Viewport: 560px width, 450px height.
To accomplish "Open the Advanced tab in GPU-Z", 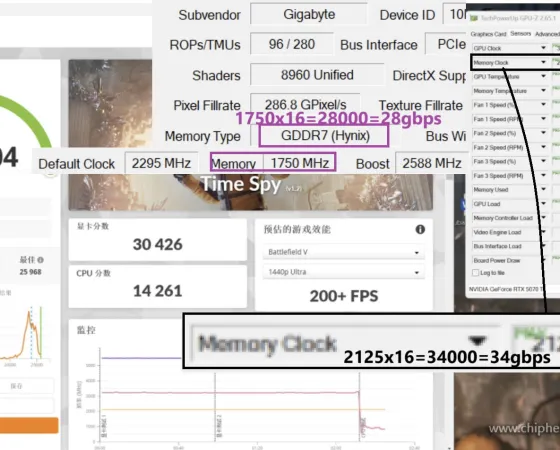I will tap(547, 34).
